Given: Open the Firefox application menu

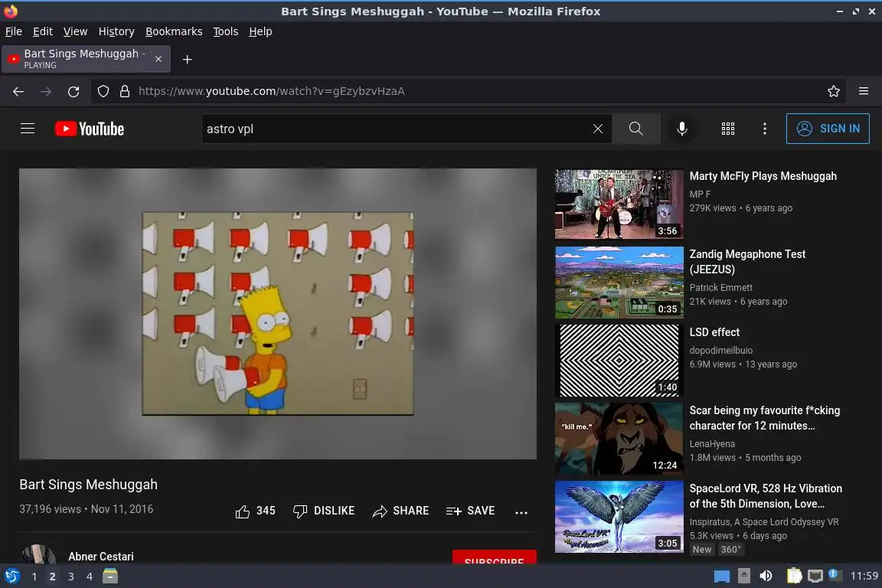Looking at the screenshot, I should (x=864, y=91).
